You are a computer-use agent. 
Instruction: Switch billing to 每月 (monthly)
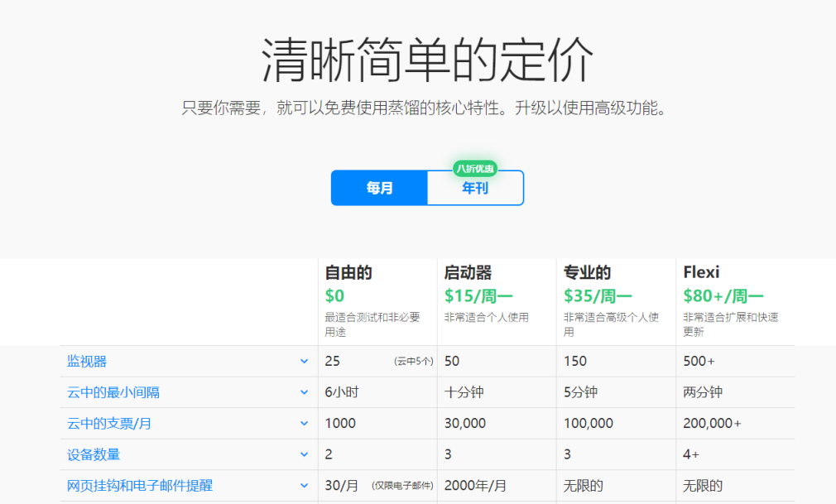tap(379, 188)
